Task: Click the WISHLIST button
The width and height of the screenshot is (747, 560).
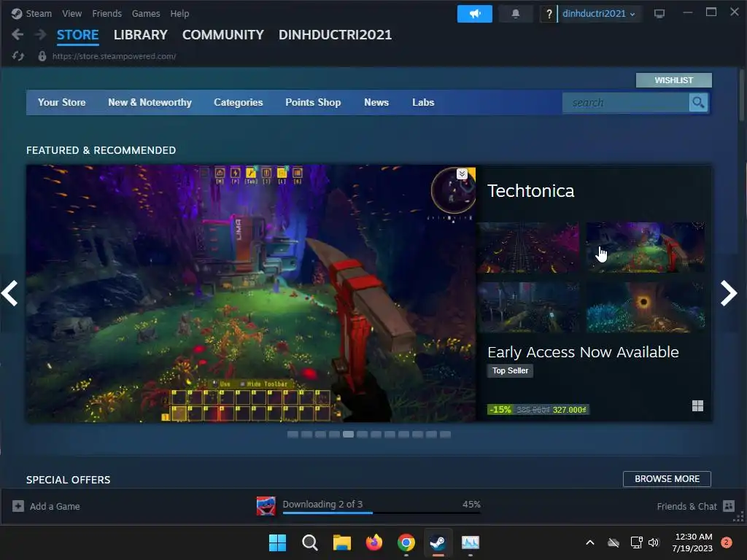Action: (673, 80)
